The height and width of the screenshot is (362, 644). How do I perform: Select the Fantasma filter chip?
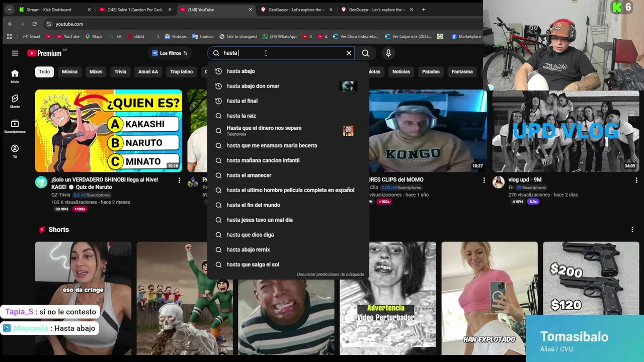click(x=462, y=71)
